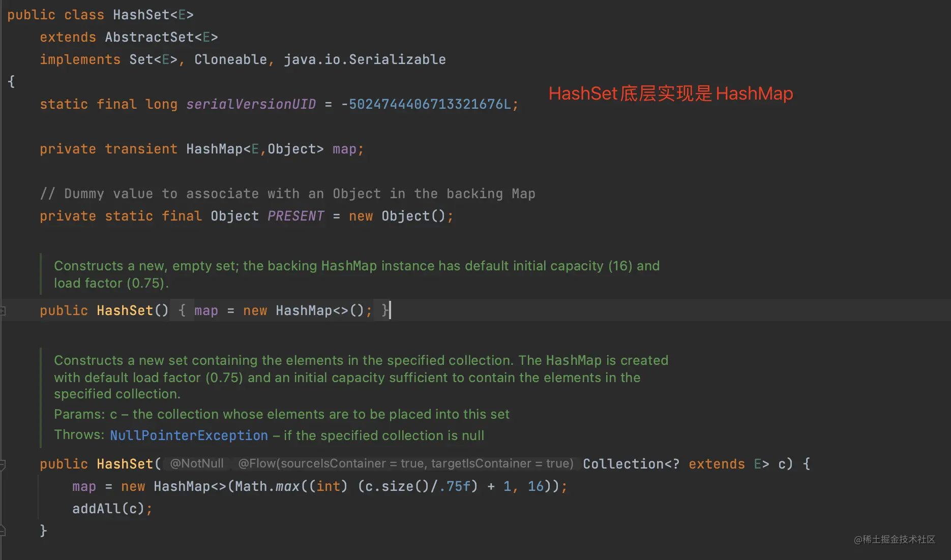951x560 pixels.
Task: Collapse the HashSet(Collection) constructor fold marker
Action: 3,464
